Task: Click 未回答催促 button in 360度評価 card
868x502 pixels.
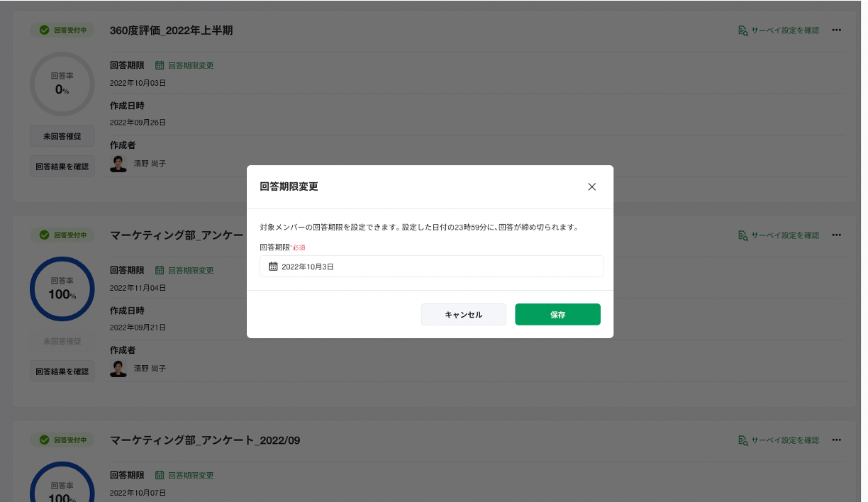Action: (x=62, y=136)
